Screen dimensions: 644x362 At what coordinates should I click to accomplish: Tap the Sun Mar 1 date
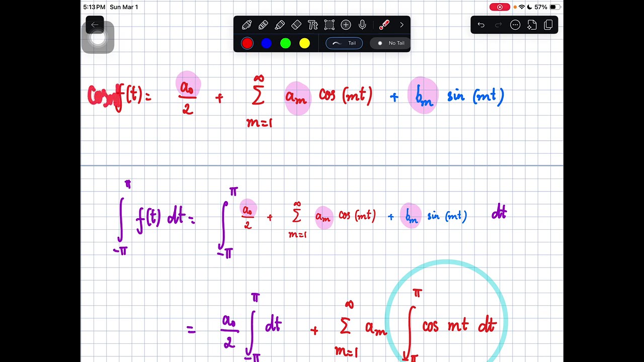tap(124, 7)
